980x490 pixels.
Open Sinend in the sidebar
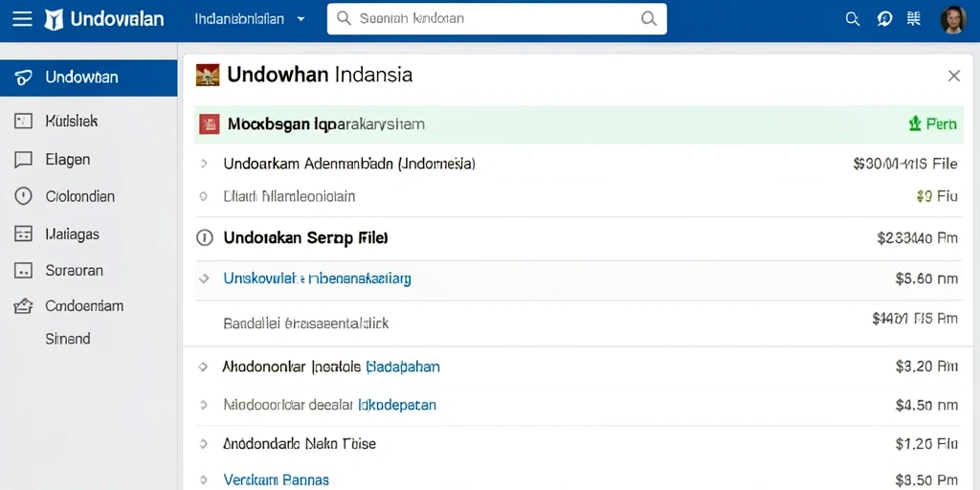click(x=68, y=339)
